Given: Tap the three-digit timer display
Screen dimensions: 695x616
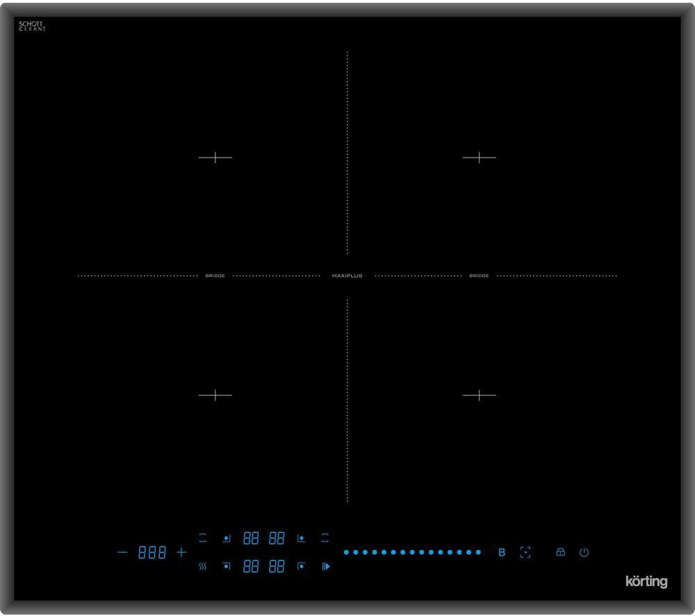Looking at the screenshot, I should point(152,552).
